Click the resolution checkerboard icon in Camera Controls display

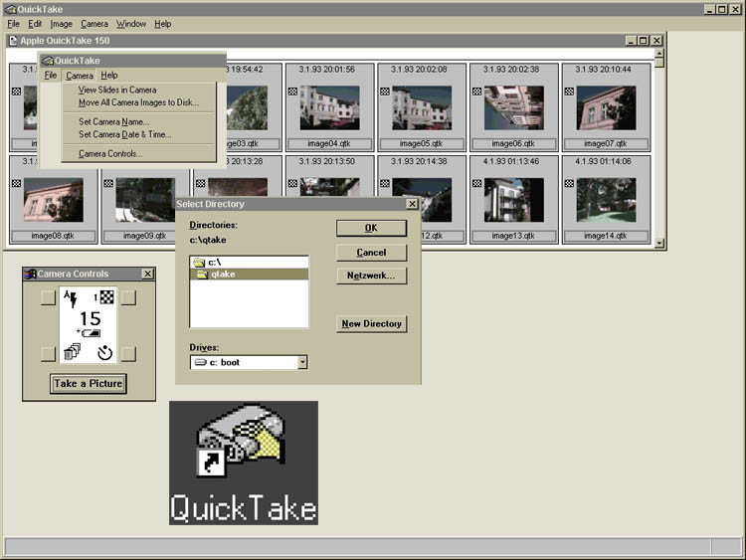pos(107,297)
